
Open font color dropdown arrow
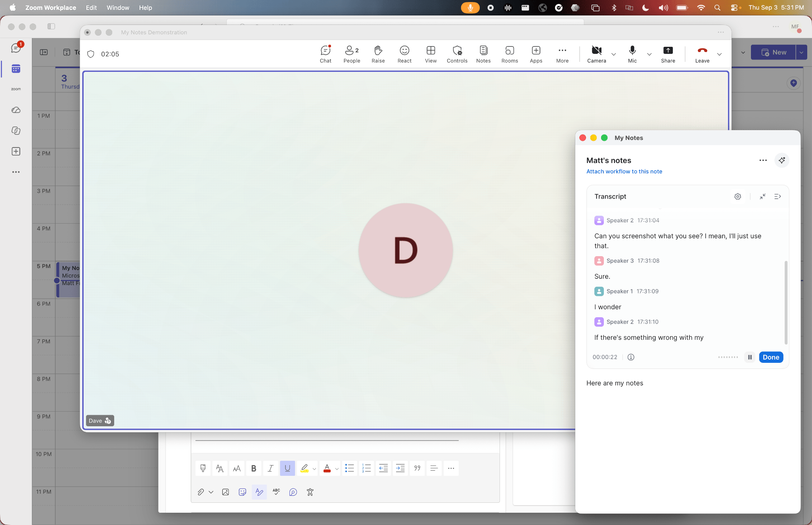[x=337, y=469]
